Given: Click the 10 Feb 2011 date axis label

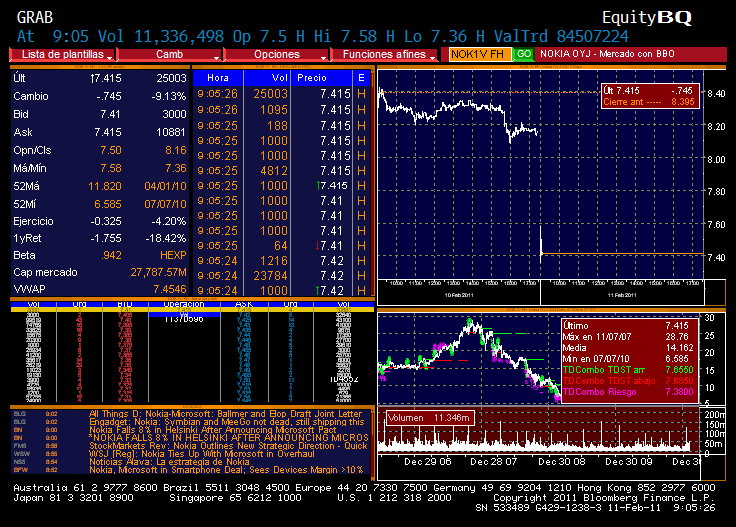Looking at the screenshot, I should point(459,295).
